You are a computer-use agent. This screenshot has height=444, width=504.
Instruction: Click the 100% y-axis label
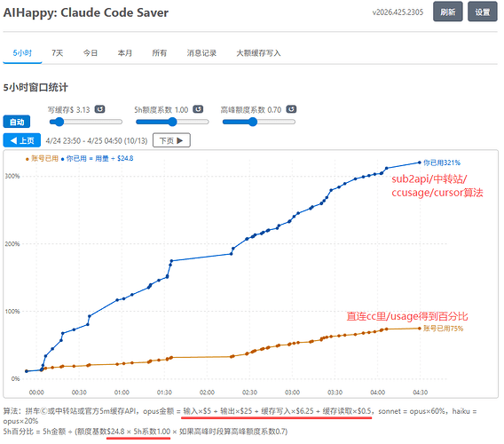tap(12, 312)
